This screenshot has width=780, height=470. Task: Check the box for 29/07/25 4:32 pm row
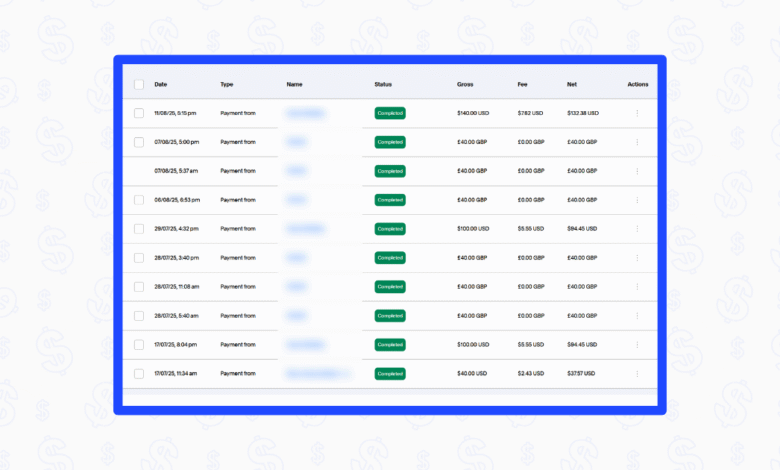[x=139, y=229]
